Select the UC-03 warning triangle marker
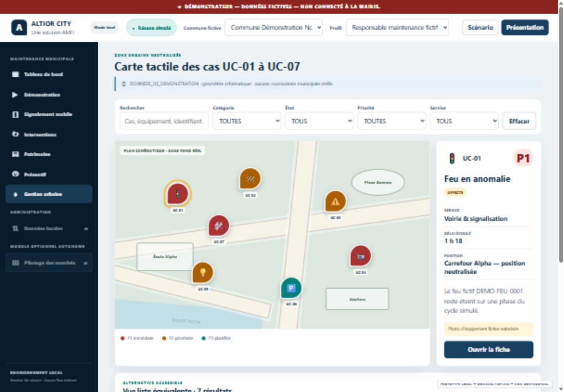This screenshot has height=392, width=564. click(x=335, y=201)
